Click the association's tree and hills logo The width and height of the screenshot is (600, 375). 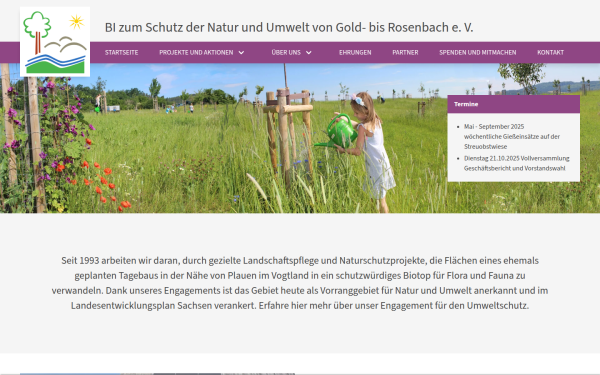pos(55,42)
